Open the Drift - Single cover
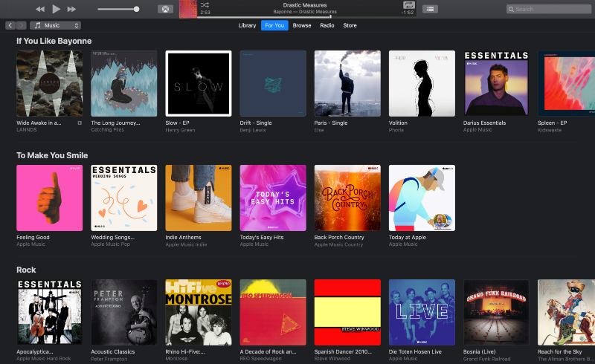This screenshot has width=595, height=364. pos(273,83)
